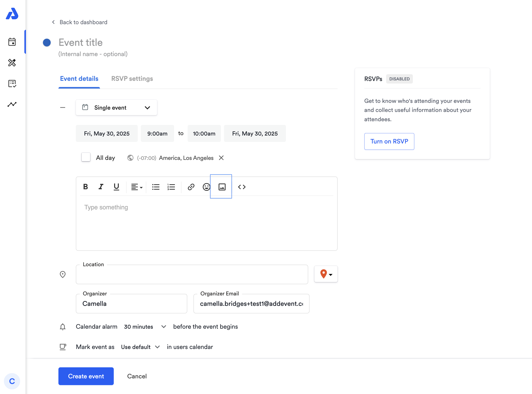Open code view in editor
This screenshot has height=394, width=532.
[x=242, y=187]
